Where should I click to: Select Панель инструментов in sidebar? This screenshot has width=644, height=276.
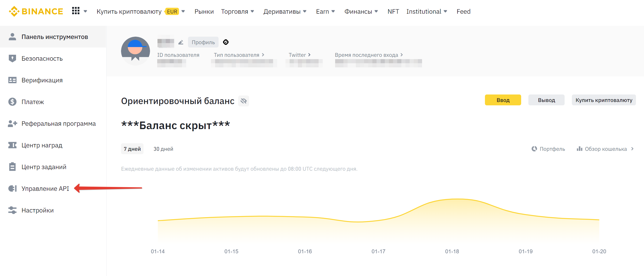53,37
